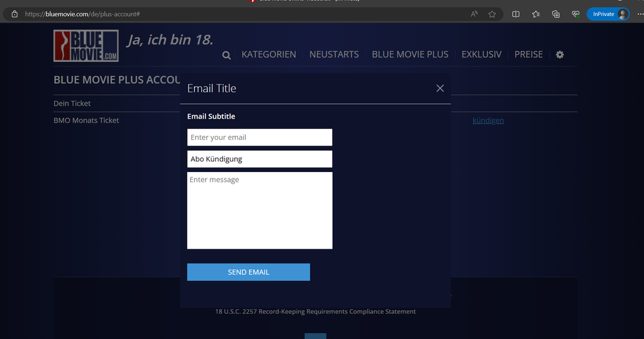Image resolution: width=644 pixels, height=339 pixels.
Task: Open BLUE MOVIE PLUS menu item
Action: pos(410,54)
